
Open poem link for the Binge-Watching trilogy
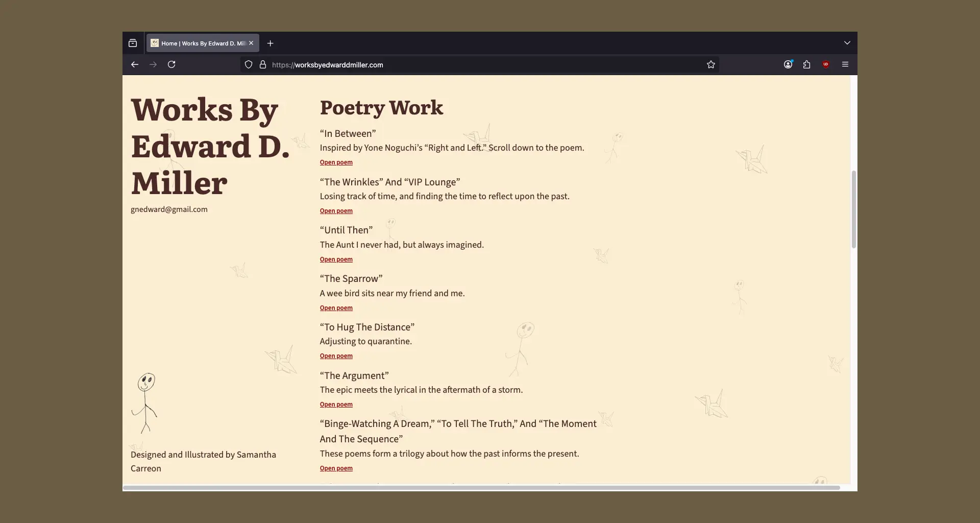tap(336, 468)
